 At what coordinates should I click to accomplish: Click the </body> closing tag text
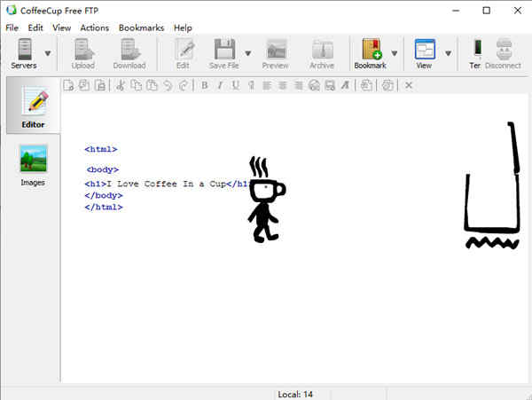click(104, 195)
